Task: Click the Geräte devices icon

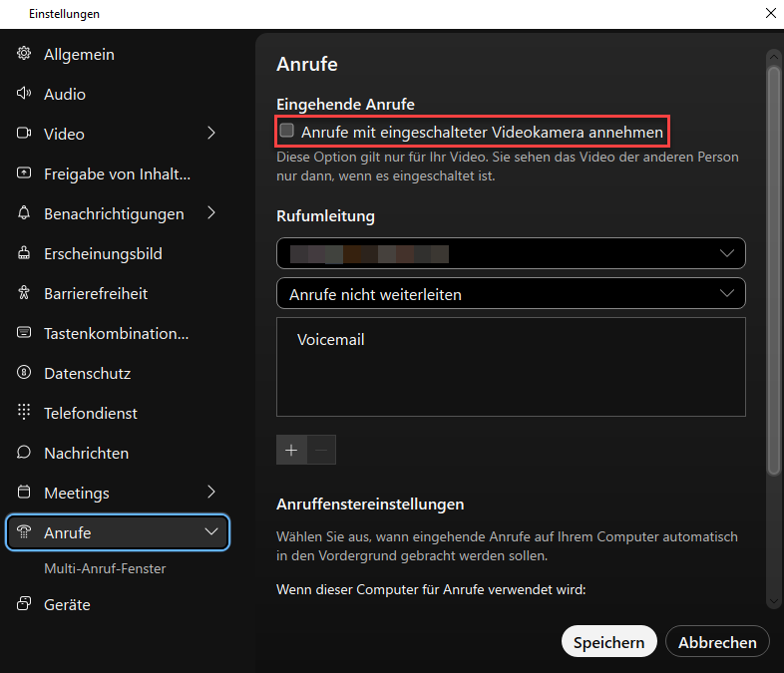Action: [x=25, y=604]
